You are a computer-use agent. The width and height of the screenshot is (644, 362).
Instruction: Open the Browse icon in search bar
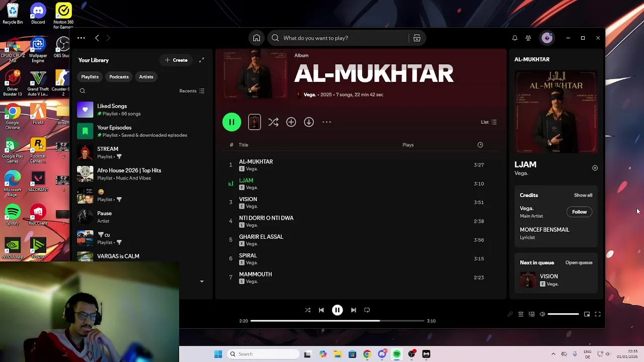click(x=417, y=38)
